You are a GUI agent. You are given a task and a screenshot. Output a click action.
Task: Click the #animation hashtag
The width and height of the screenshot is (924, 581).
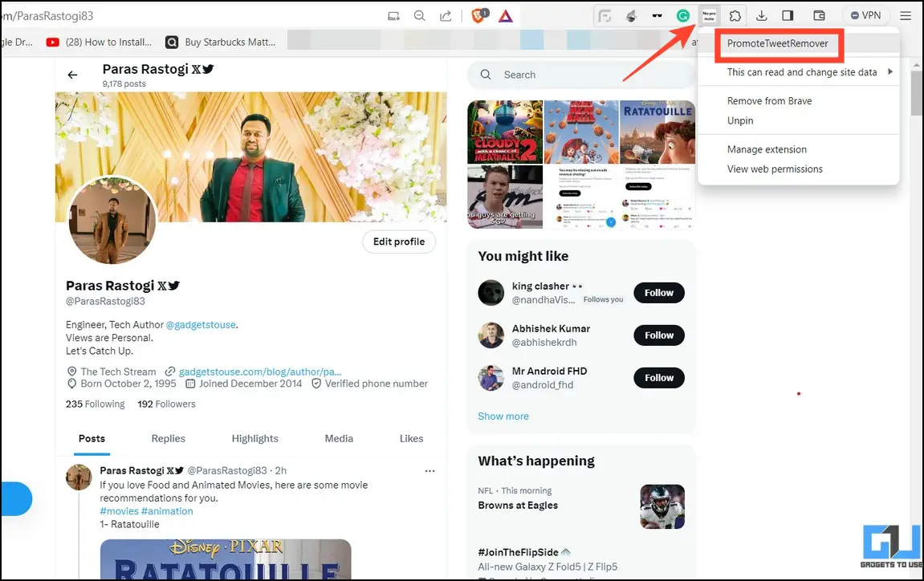[167, 511]
